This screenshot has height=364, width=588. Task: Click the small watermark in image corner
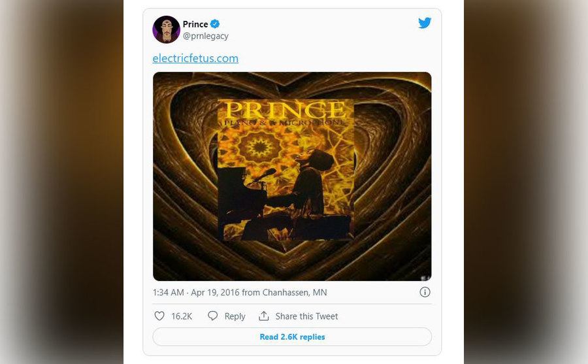(425, 276)
